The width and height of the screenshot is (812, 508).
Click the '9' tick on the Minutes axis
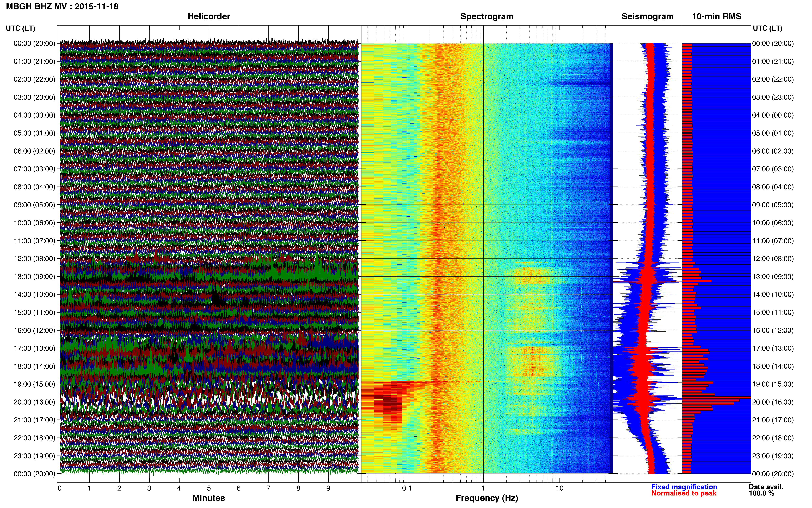[328, 488]
